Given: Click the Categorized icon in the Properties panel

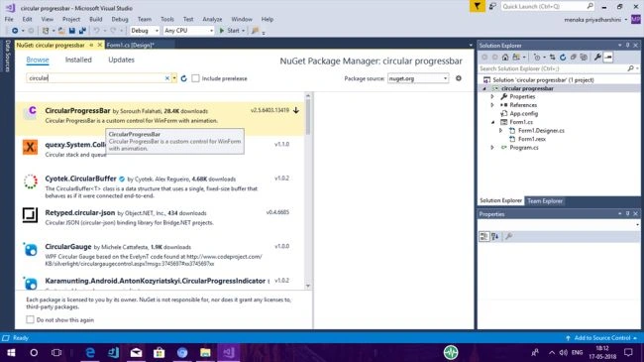Looking at the screenshot, I should coord(484,236).
